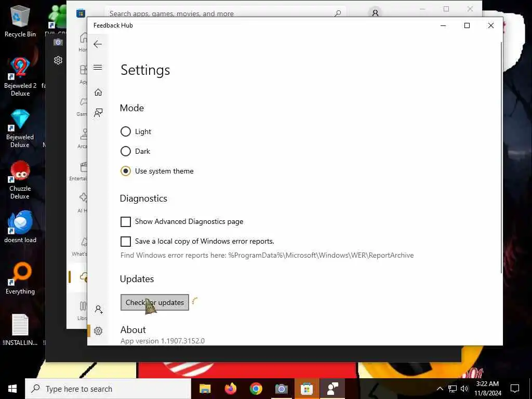532x399 pixels.
Task: Open the Action Center notification icon
Action: click(515, 389)
